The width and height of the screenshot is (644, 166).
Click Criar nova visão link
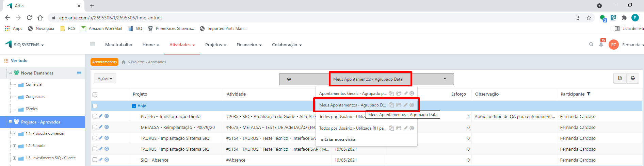click(338, 139)
